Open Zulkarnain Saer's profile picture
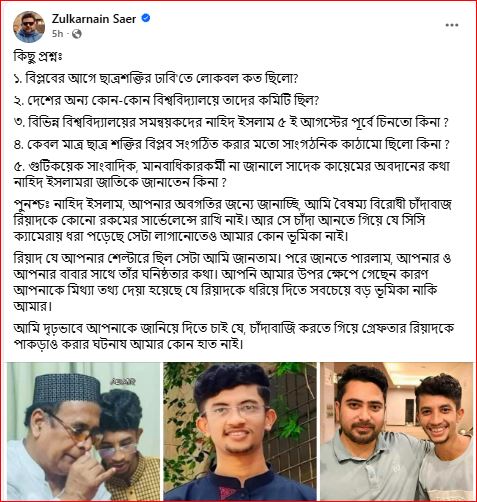Viewport: 477px width, 502px height. [x=29, y=27]
